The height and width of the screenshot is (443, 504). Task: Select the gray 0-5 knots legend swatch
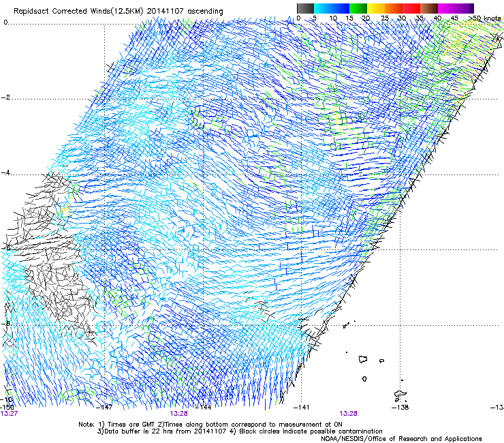coord(305,8)
